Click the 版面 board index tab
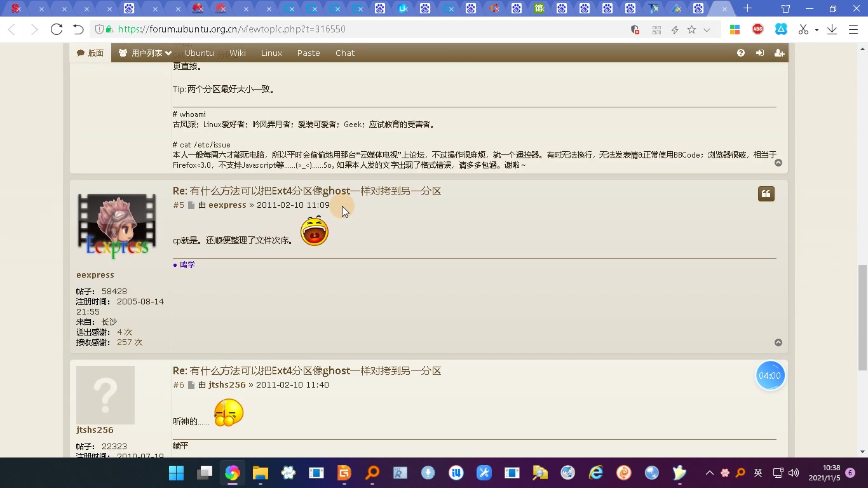 coord(90,53)
